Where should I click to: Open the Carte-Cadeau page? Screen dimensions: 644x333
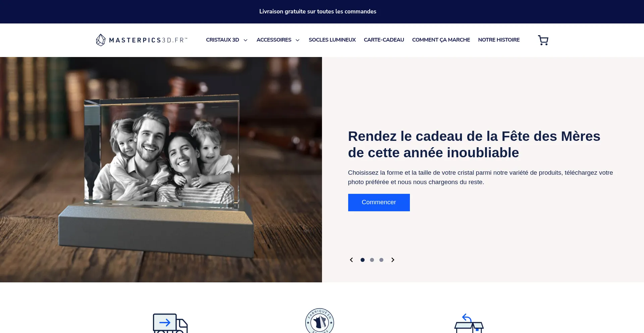pyautogui.click(x=384, y=40)
